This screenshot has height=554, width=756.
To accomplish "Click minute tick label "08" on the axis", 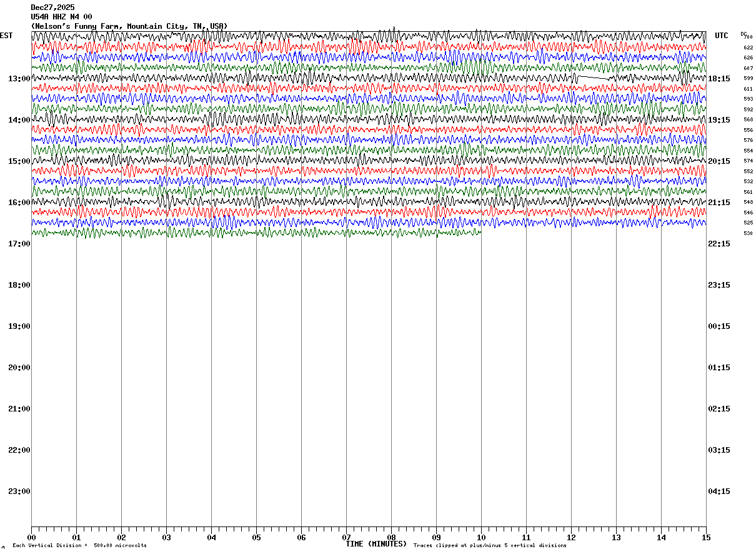I will click(391, 537).
